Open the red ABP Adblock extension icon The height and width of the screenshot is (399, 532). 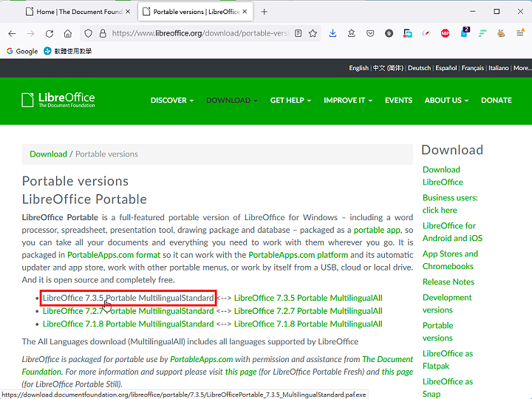[x=445, y=33]
